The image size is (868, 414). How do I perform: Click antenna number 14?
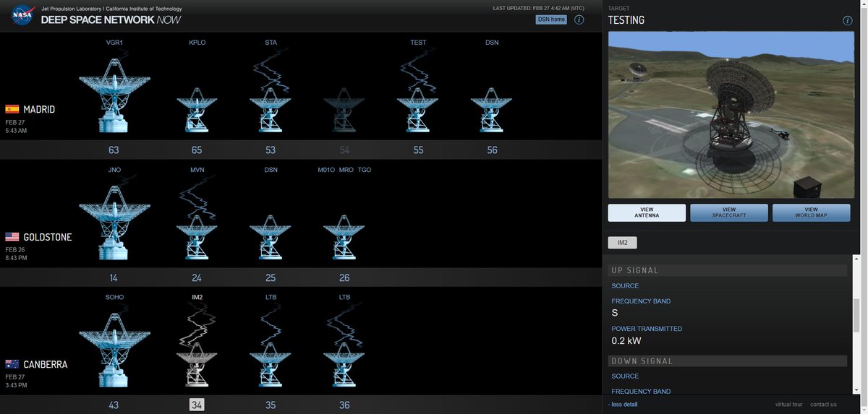(x=114, y=277)
